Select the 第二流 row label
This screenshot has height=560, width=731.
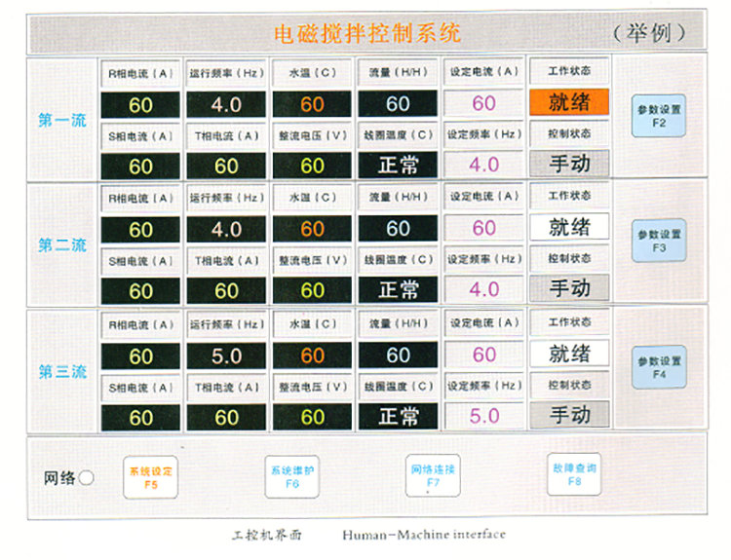click(62, 245)
